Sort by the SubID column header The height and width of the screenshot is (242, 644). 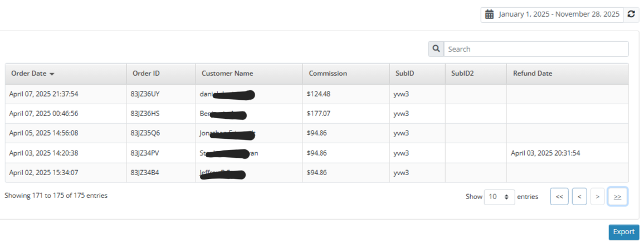[x=405, y=74]
